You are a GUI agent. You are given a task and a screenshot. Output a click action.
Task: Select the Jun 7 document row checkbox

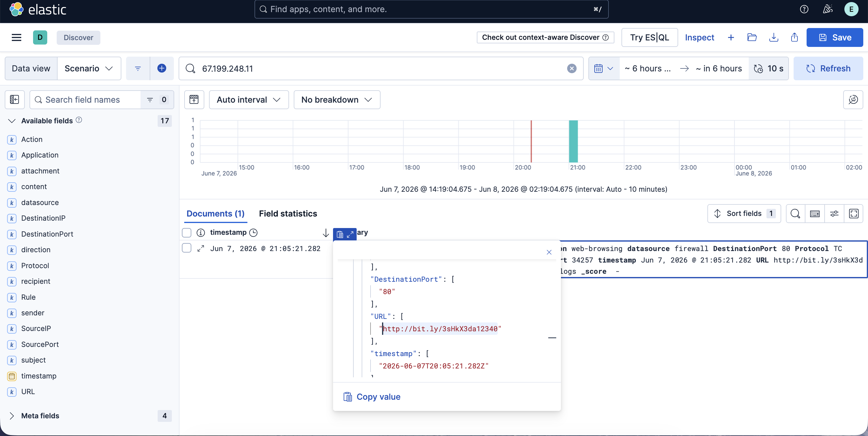point(187,248)
